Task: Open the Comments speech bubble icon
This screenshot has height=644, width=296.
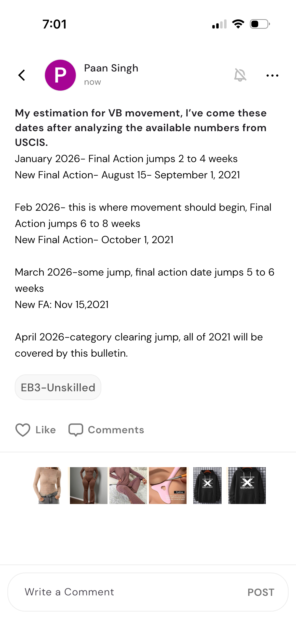Action: [x=76, y=430]
